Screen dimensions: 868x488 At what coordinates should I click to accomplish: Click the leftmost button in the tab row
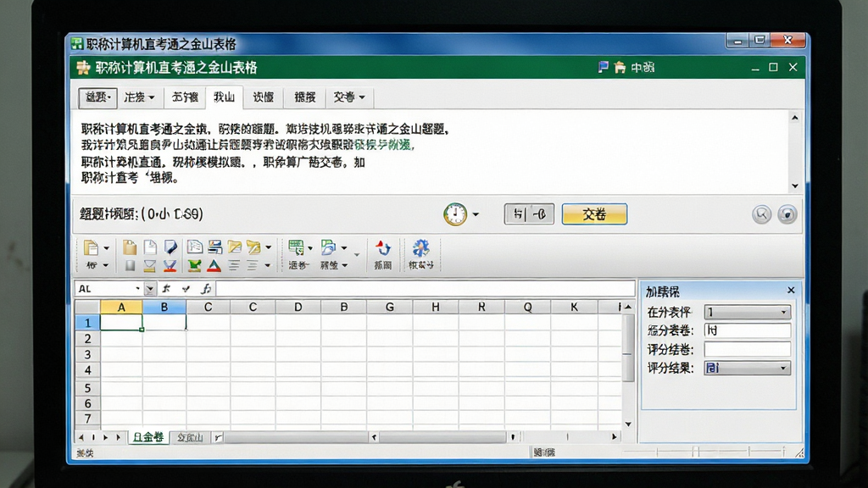[97, 97]
